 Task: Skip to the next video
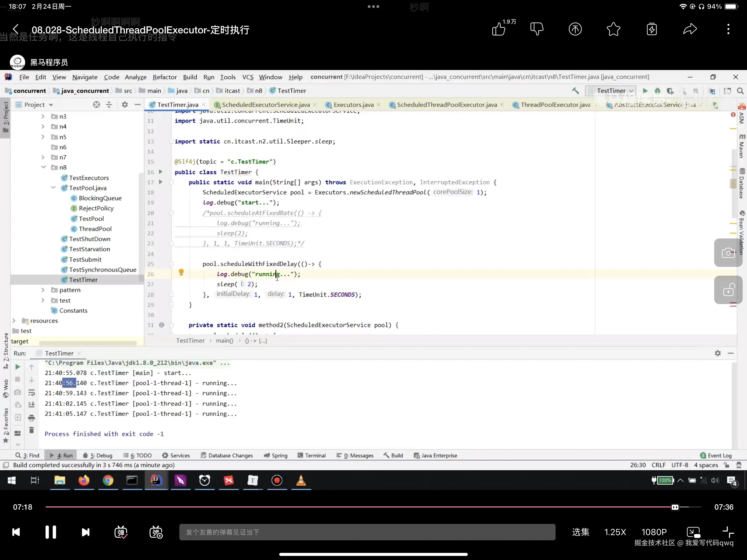coord(86,532)
